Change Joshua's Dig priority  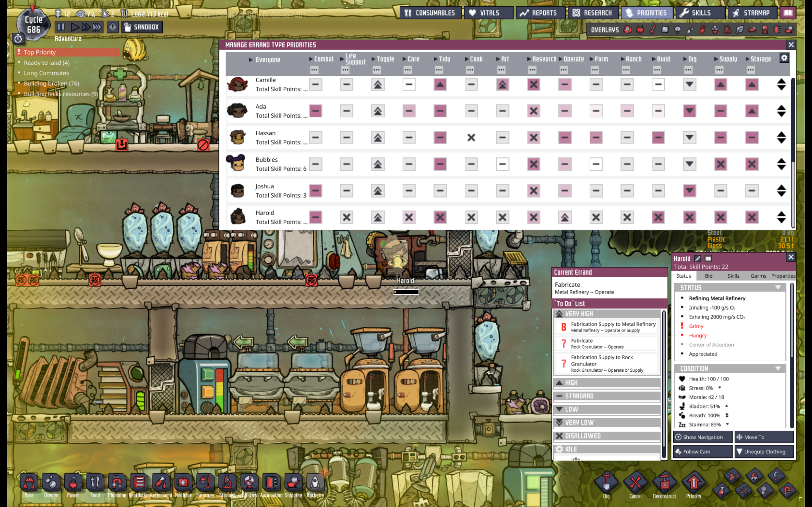(689, 191)
